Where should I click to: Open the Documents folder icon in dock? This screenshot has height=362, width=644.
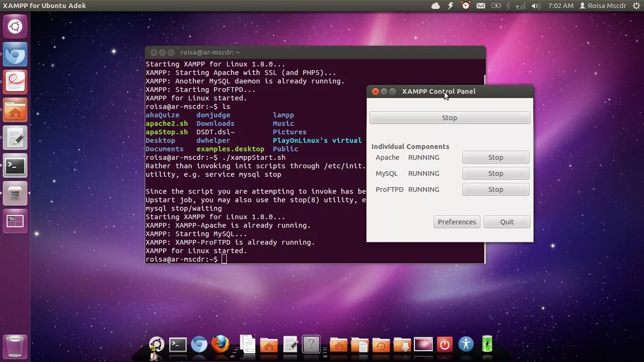point(360,345)
